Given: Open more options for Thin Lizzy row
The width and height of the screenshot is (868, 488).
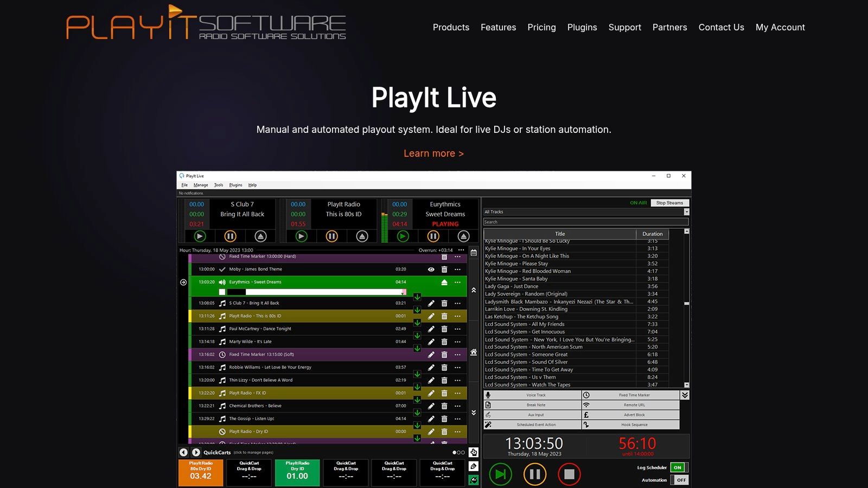Looking at the screenshot, I should click(458, 380).
